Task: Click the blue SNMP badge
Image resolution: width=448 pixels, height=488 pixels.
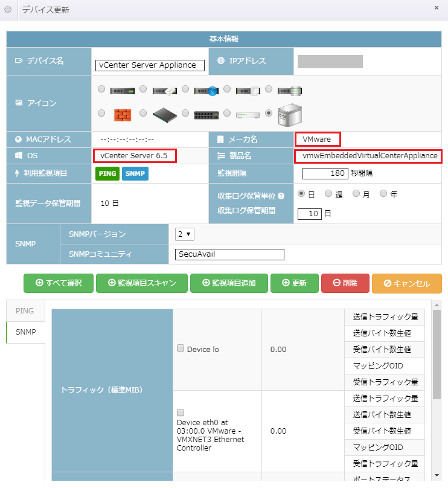Action: click(x=135, y=174)
